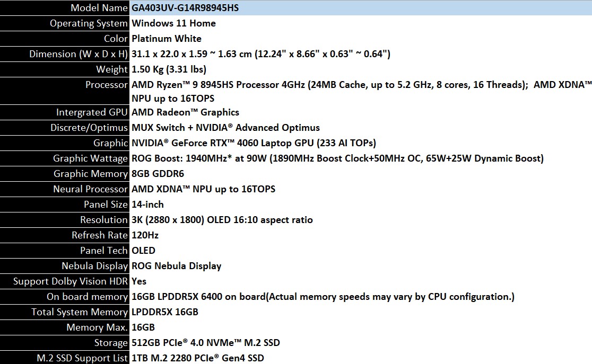Screen dimensions: 592x364
Task: Click the 512GB PCIe 4.0 NVMe storage value
Action: click(x=205, y=343)
